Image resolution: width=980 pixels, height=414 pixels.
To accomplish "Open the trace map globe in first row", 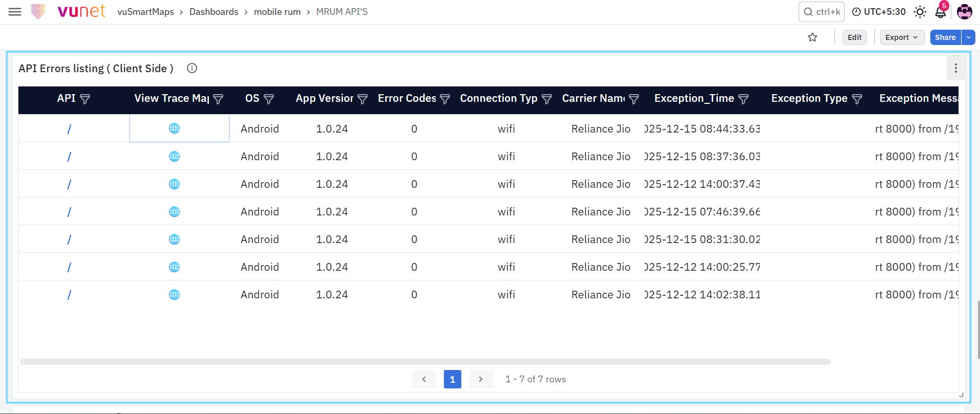I will coord(174,128).
